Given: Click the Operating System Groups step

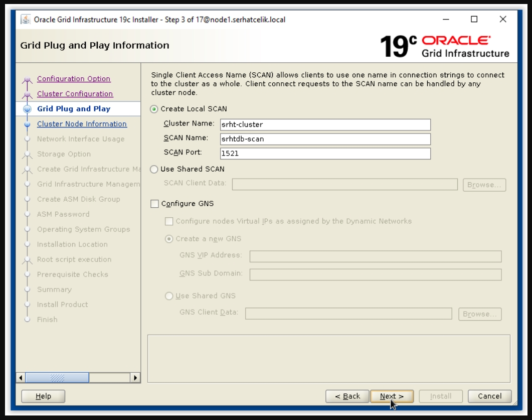Looking at the screenshot, I should tap(83, 229).
